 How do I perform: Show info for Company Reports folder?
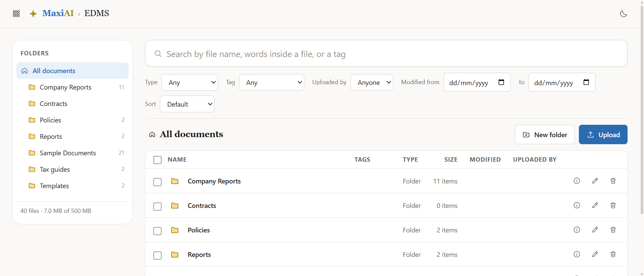pos(577,181)
